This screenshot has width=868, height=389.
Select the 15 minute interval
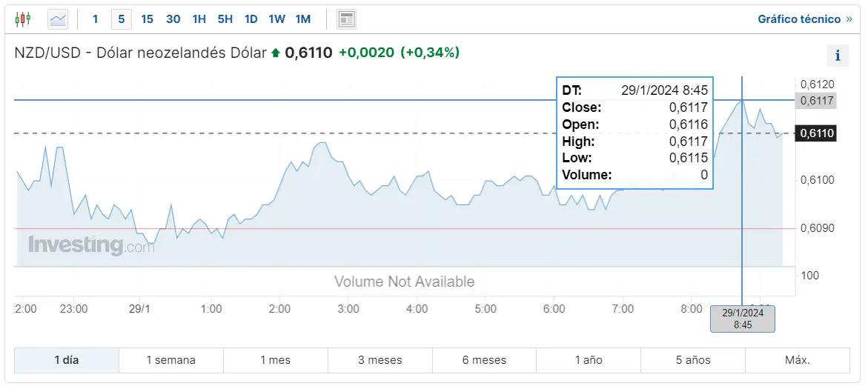coord(148,19)
